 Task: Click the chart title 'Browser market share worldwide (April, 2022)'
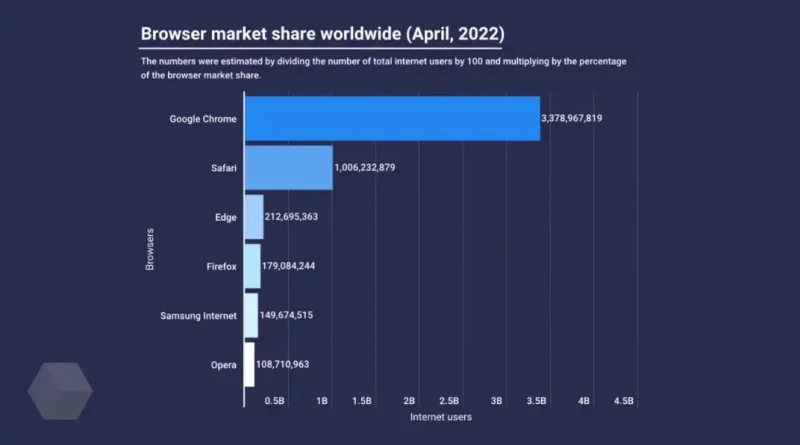tap(322, 34)
